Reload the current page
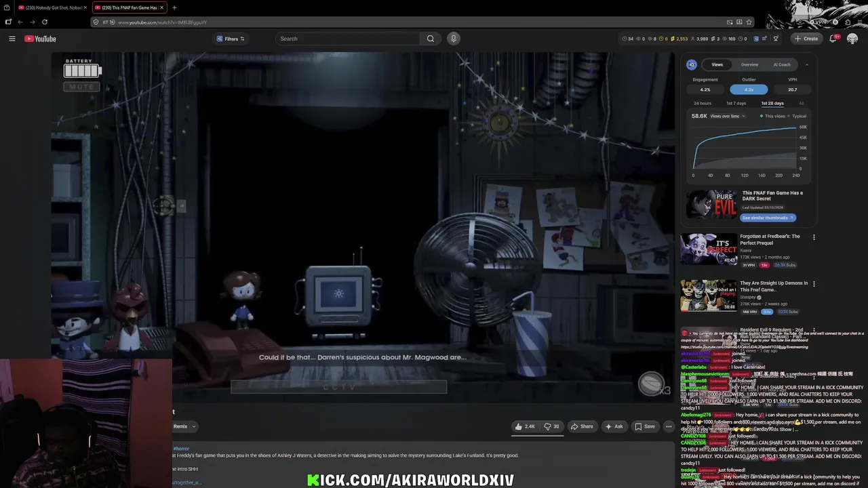The image size is (868, 488). point(45,22)
